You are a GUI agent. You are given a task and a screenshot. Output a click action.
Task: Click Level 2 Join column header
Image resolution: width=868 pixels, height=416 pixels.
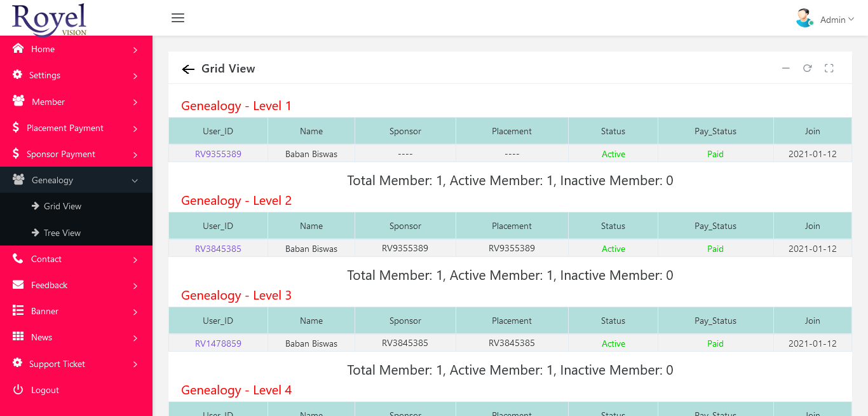[x=813, y=226]
